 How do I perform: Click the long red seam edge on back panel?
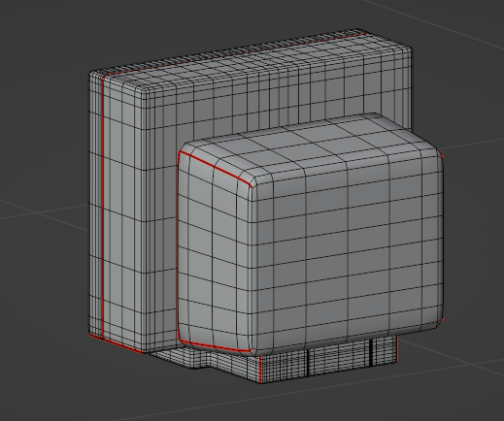click(x=102, y=207)
